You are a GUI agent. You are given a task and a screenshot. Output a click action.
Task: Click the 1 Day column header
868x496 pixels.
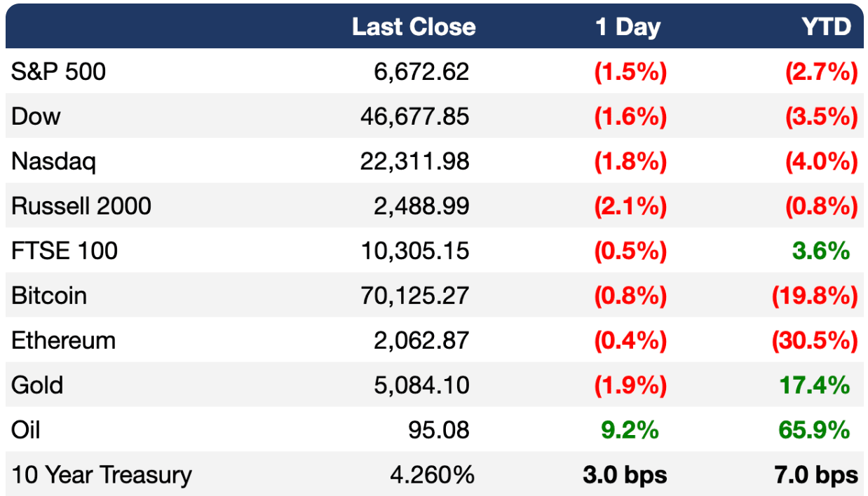click(628, 27)
